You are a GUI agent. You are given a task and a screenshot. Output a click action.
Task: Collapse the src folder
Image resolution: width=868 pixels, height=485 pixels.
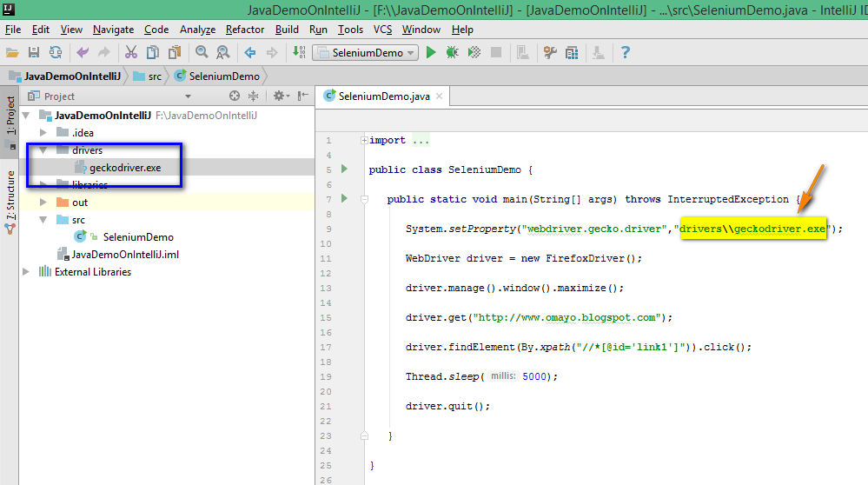click(43, 220)
